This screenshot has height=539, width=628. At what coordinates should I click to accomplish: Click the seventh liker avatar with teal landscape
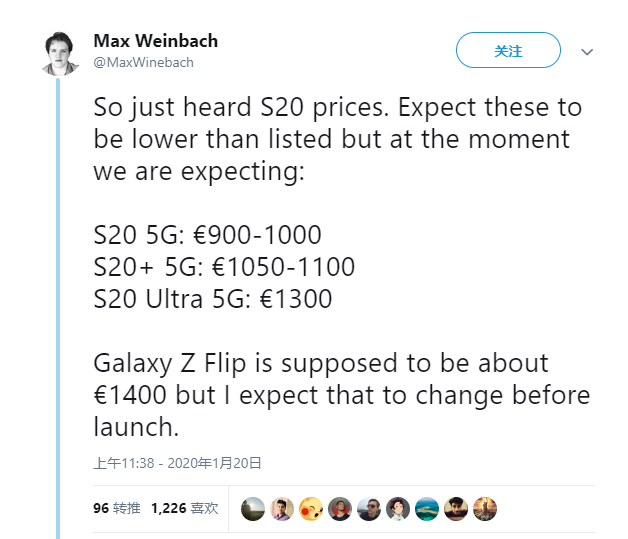tap(427, 508)
